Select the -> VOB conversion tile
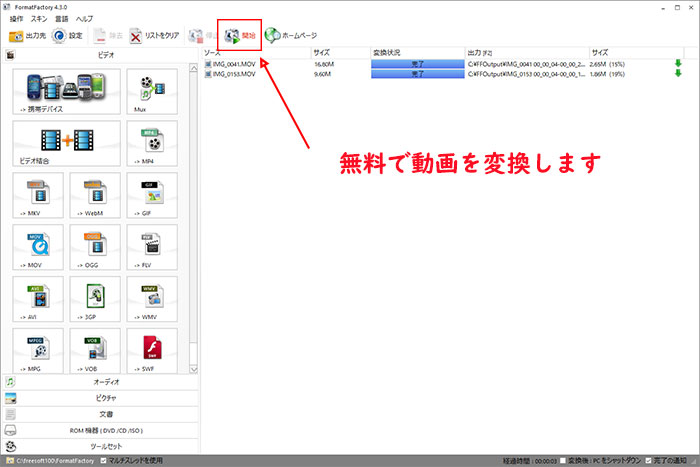 point(95,350)
